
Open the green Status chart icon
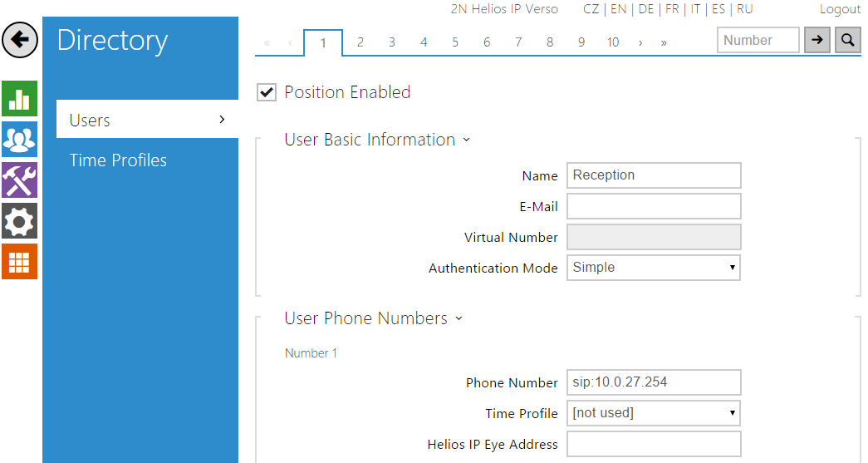pyautogui.click(x=19, y=98)
